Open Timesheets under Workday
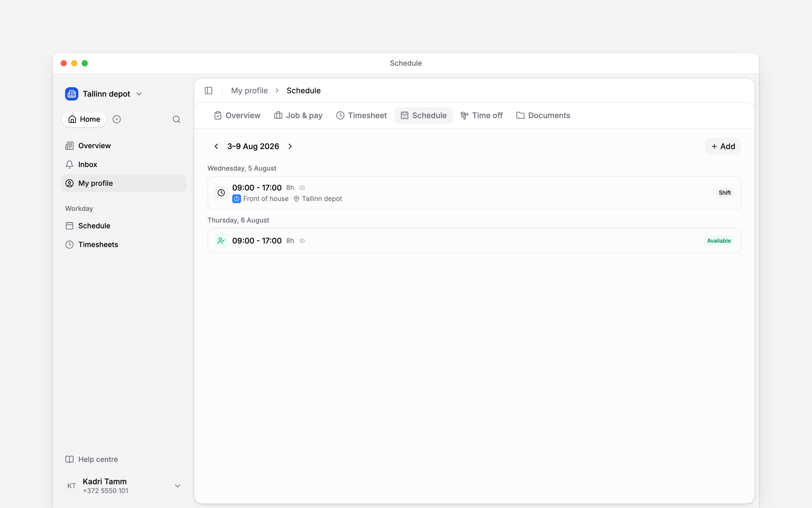The width and height of the screenshot is (812, 508). (124, 245)
